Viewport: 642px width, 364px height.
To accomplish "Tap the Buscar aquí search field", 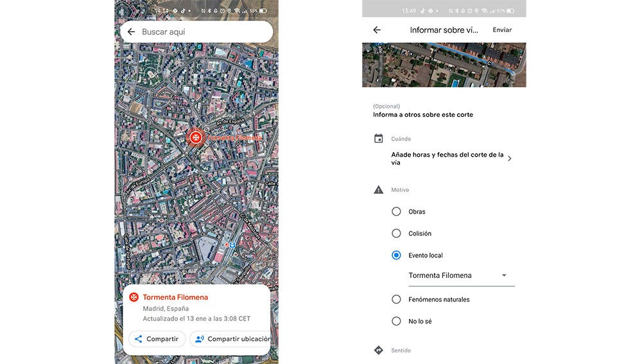I will click(x=196, y=31).
